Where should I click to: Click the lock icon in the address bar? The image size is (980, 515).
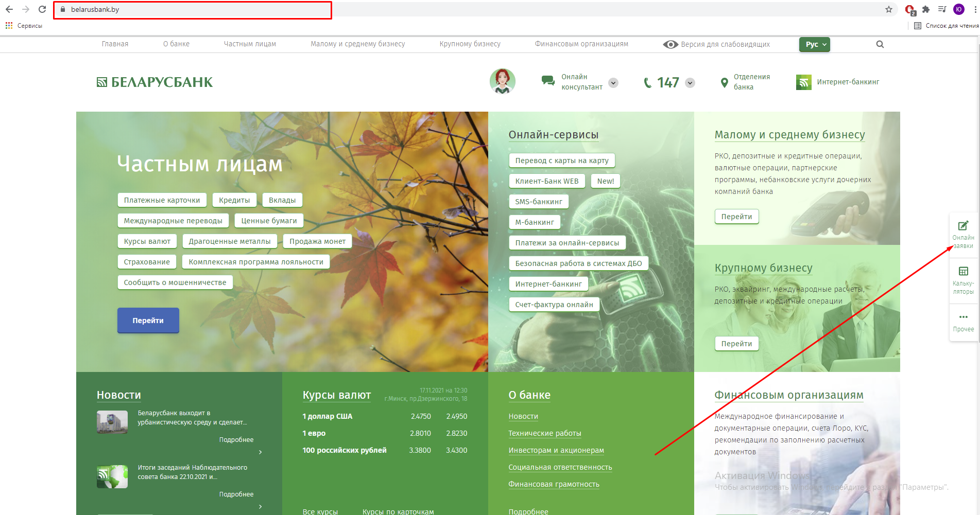click(63, 9)
